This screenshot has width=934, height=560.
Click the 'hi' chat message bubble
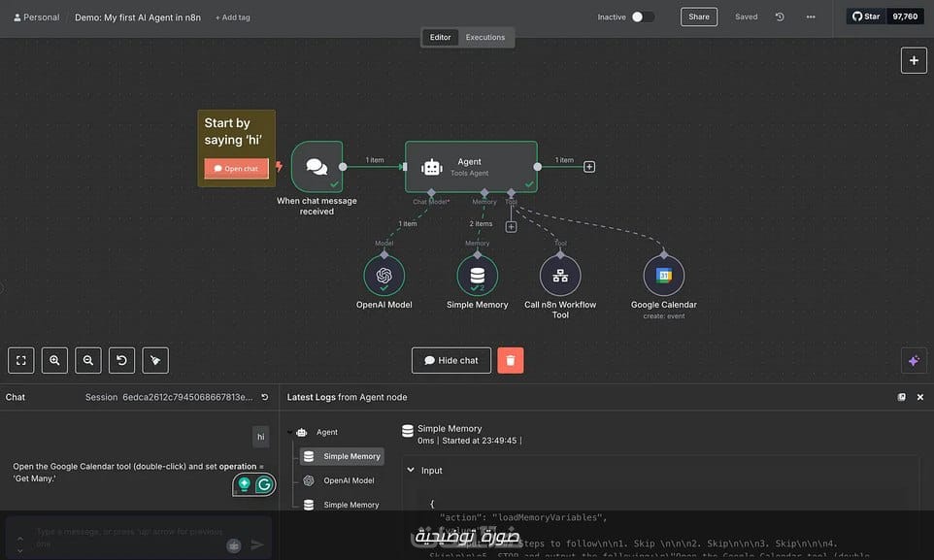click(261, 437)
